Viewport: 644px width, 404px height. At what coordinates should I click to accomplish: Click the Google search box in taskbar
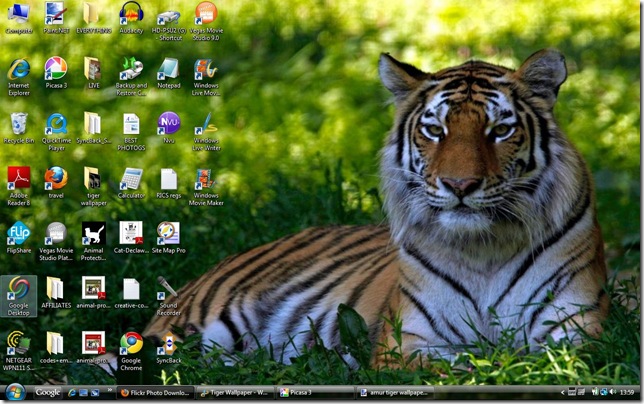(x=48, y=393)
